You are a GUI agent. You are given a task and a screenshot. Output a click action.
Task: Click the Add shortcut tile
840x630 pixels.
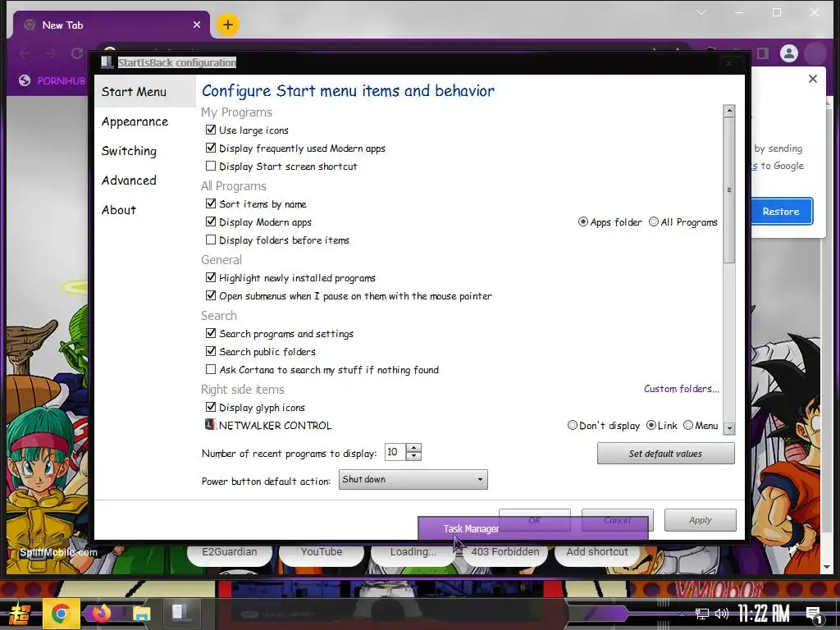point(597,552)
